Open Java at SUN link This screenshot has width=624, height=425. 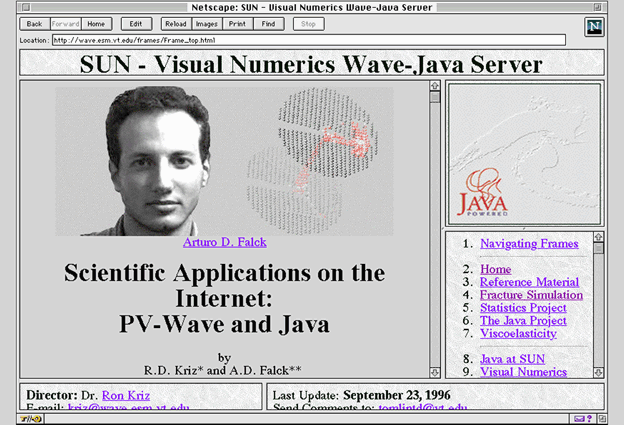click(x=512, y=359)
